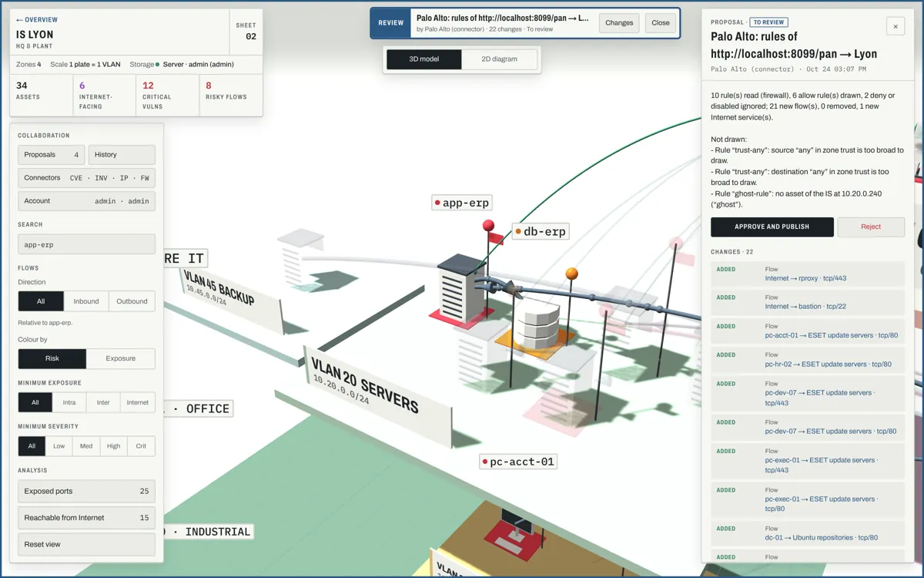Open the History panel

(x=122, y=155)
